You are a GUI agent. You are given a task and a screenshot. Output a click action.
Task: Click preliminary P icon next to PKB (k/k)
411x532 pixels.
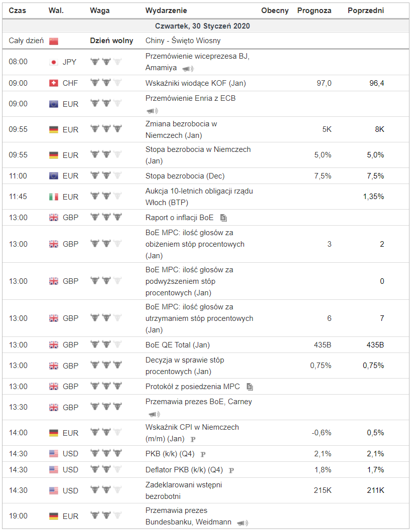(x=203, y=454)
